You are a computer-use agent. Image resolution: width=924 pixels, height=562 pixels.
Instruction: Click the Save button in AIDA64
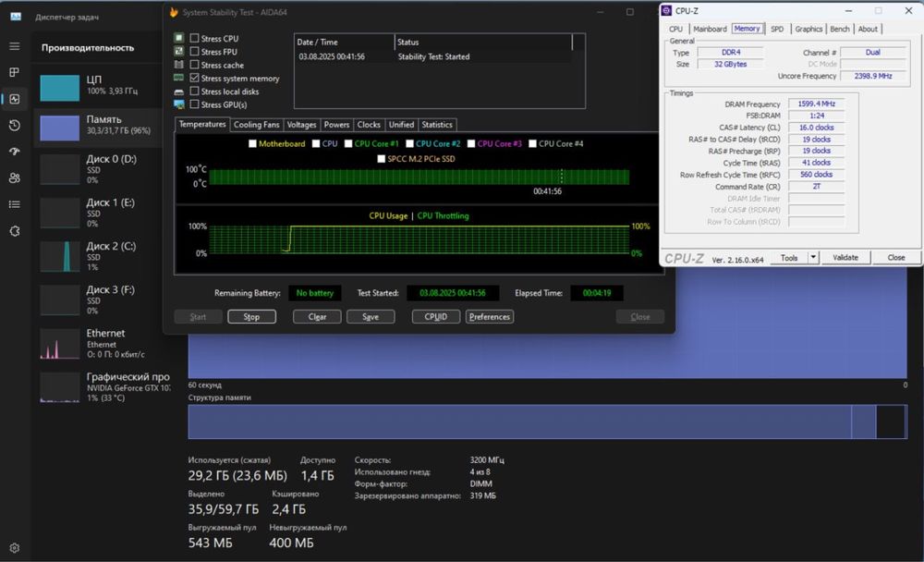coord(371,317)
